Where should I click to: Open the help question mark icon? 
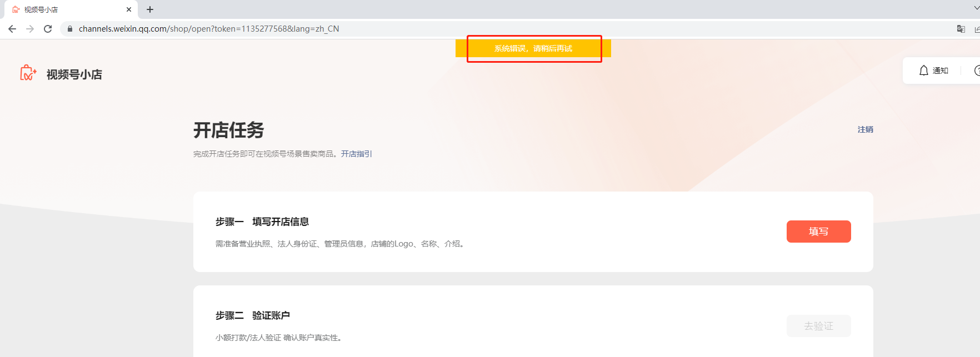[x=977, y=71]
